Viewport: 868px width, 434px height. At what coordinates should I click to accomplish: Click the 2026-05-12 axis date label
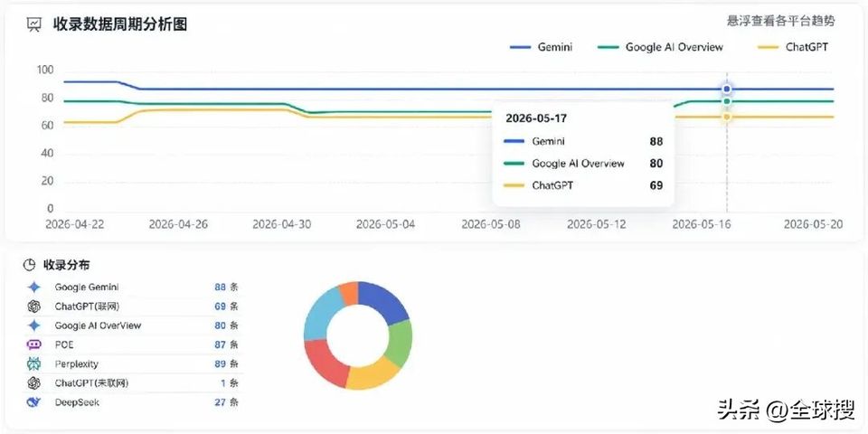click(597, 224)
